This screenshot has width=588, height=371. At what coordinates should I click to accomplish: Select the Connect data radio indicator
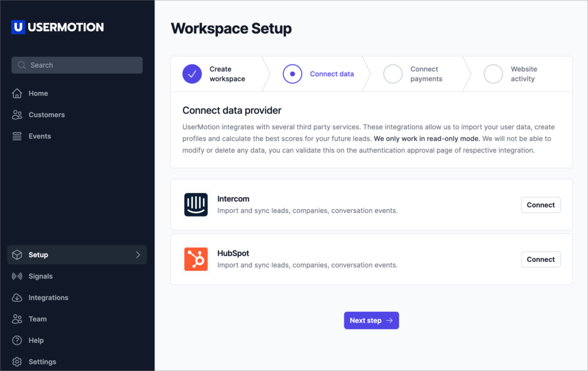(x=292, y=74)
